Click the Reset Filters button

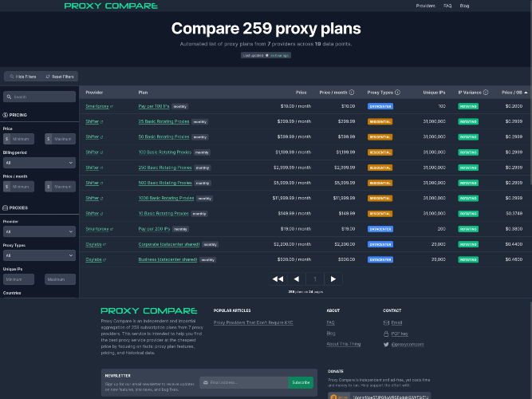[60, 77]
